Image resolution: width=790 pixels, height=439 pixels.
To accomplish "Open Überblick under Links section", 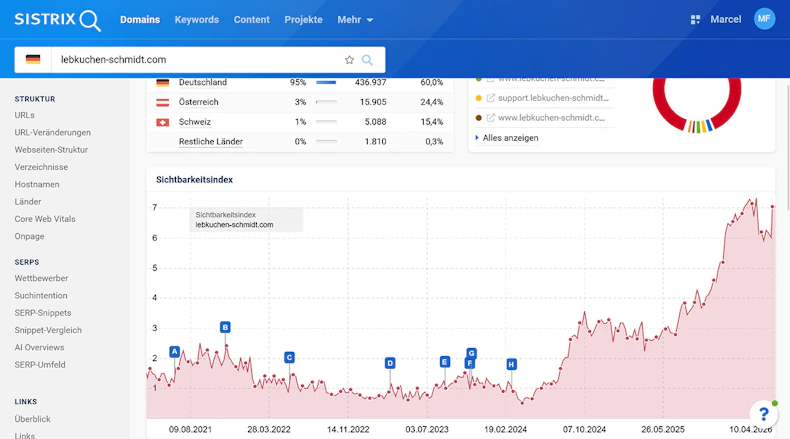I will coord(32,419).
